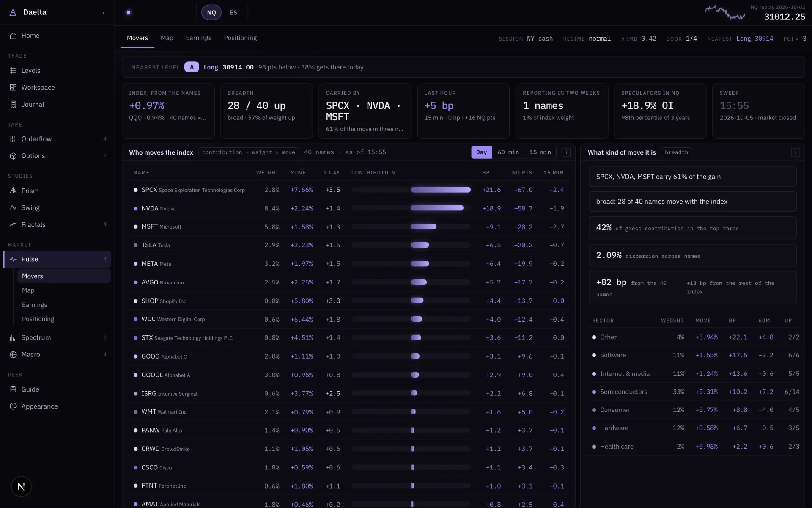The width and height of the screenshot is (812, 508).
Task: Open Home from the sidebar
Action: pos(57,36)
